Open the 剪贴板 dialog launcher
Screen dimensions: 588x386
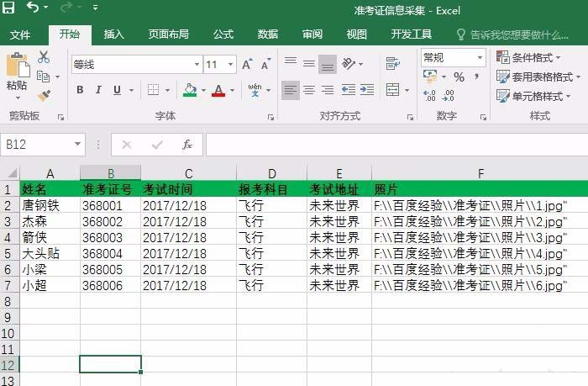pyautogui.click(x=60, y=118)
